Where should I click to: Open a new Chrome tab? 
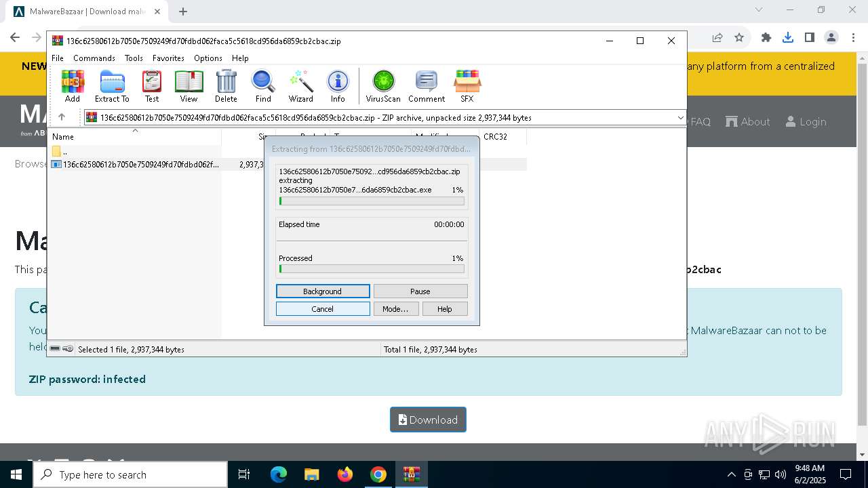[183, 12]
